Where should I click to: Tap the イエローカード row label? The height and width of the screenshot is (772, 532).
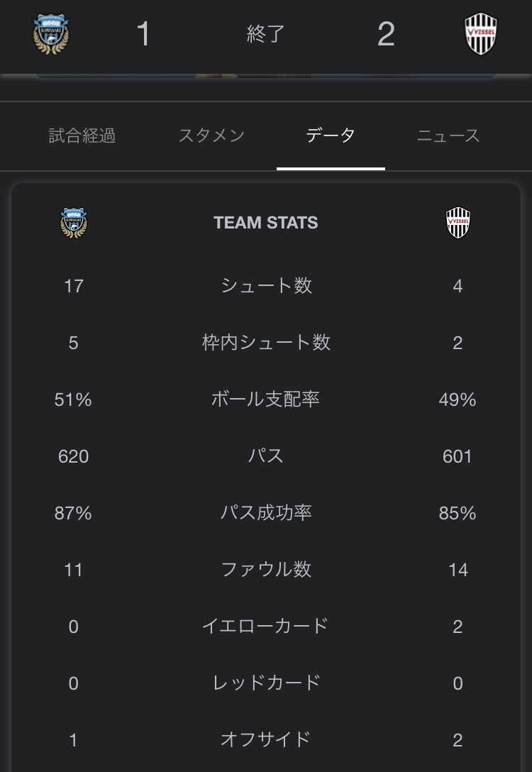[x=266, y=626]
